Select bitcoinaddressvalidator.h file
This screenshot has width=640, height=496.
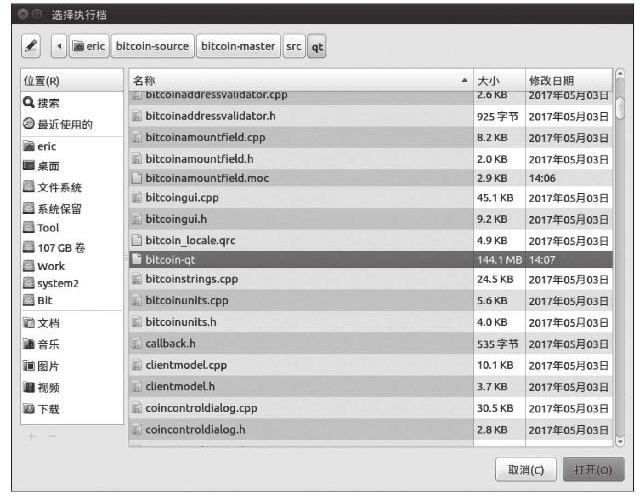371,116
